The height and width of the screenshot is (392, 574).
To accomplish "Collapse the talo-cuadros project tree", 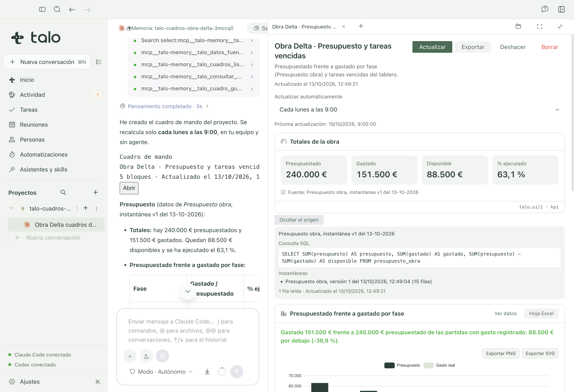I will pyautogui.click(x=11, y=208).
